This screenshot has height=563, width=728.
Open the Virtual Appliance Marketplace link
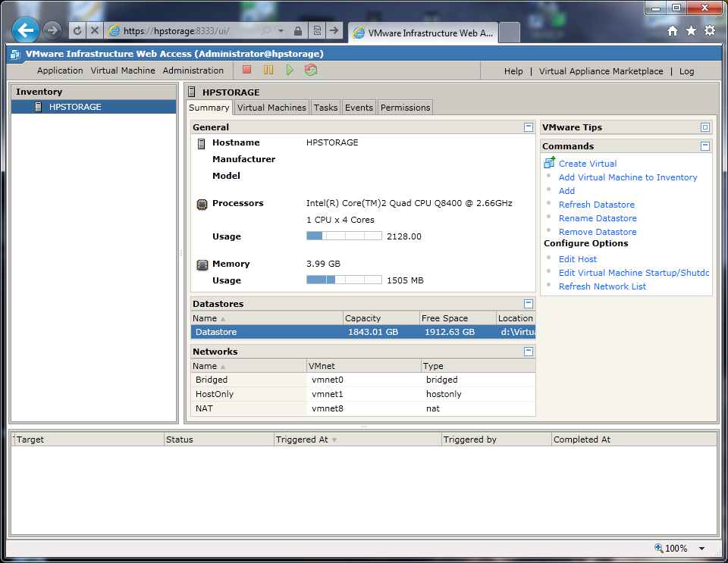tap(601, 71)
